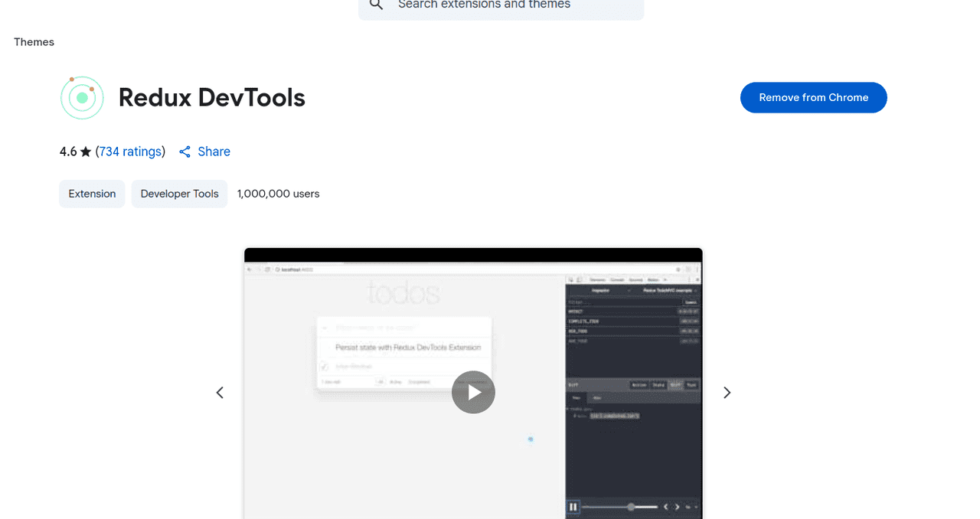Viewport: 980px width, 519px height.
Task: Open the Themes navigation item
Action: click(x=34, y=42)
